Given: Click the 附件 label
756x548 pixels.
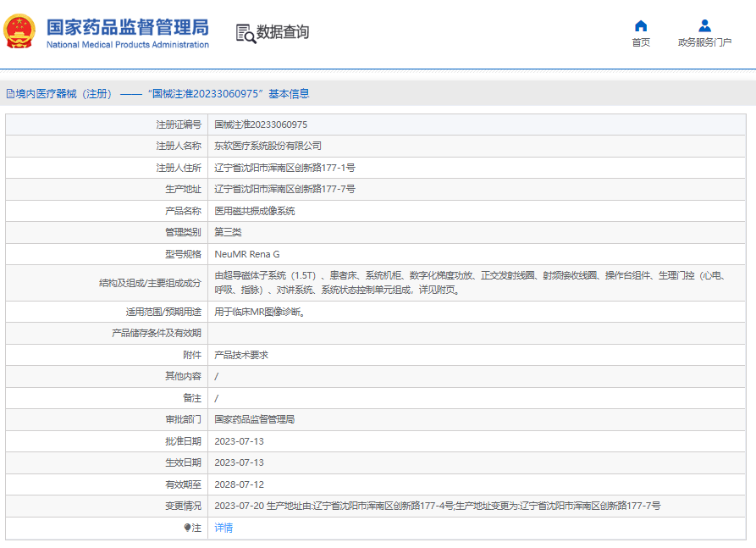Looking at the screenshot, I should click(x=192, y=355).
